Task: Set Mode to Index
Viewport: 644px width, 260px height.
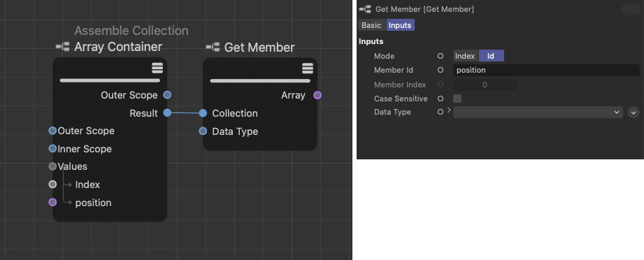Action: pos(465,56)
